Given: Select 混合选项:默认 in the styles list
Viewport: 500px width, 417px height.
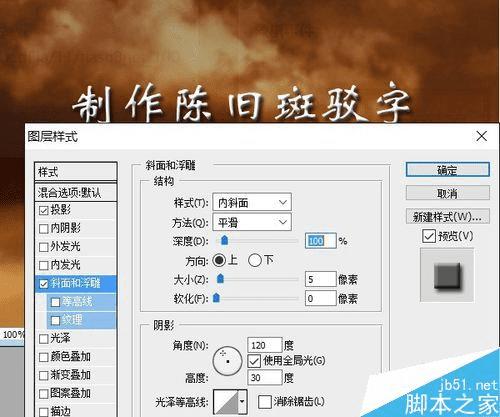Looking at the screenshot, I should (x=76, y=192).
